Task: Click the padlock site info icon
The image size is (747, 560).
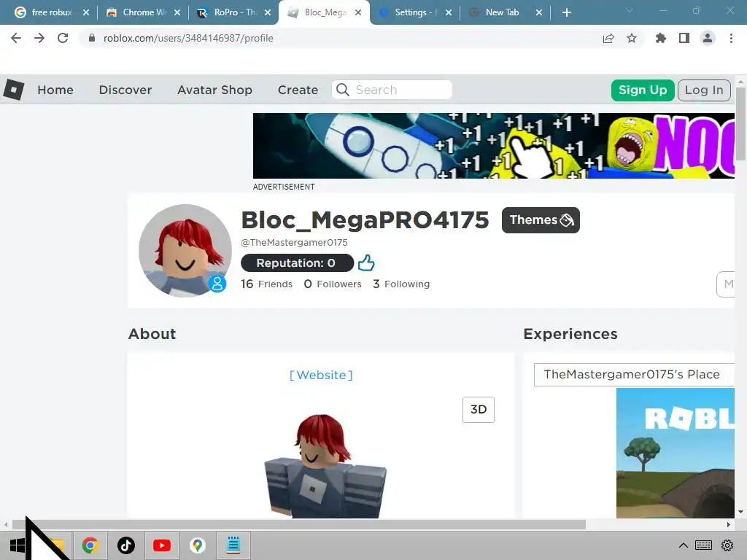Action: (92, 38)
